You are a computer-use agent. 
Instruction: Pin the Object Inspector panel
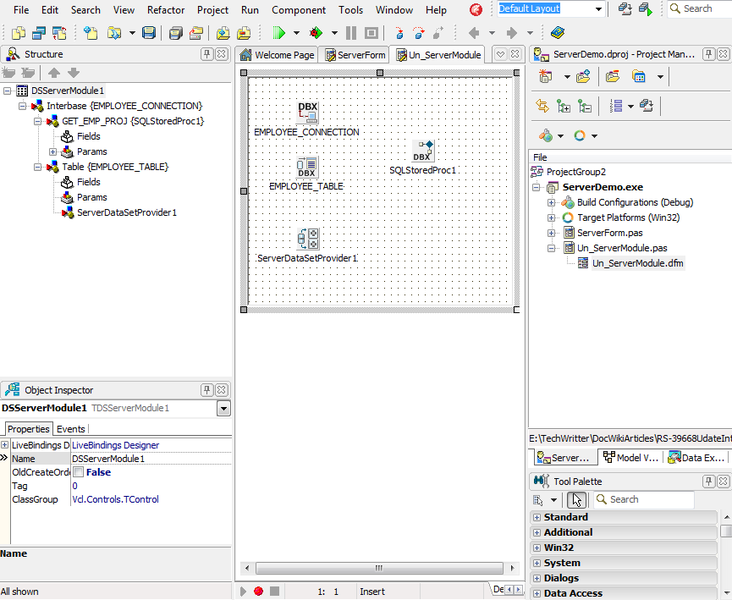click(x=207, y=390)
